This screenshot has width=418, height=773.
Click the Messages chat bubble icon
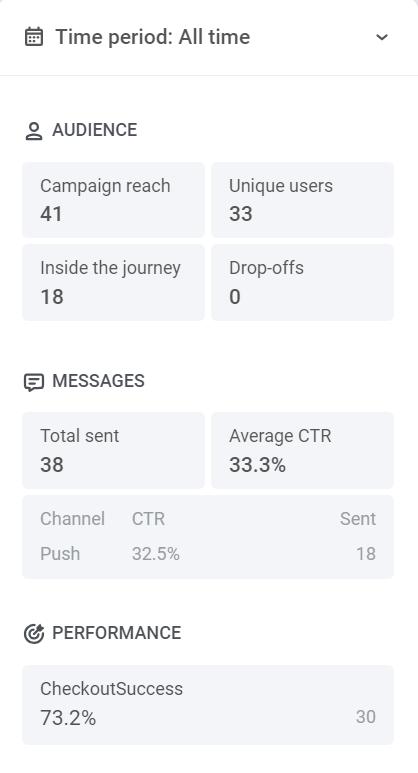pos(34,382)
